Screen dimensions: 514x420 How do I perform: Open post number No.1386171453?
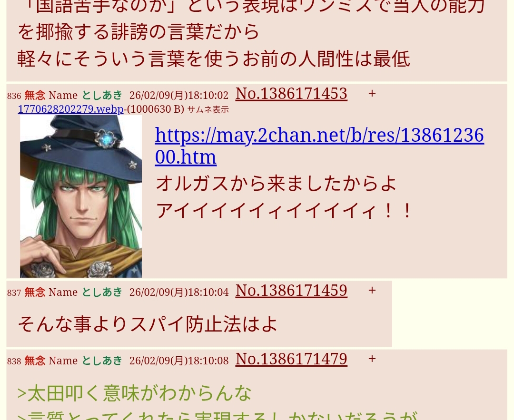point(291,94)
